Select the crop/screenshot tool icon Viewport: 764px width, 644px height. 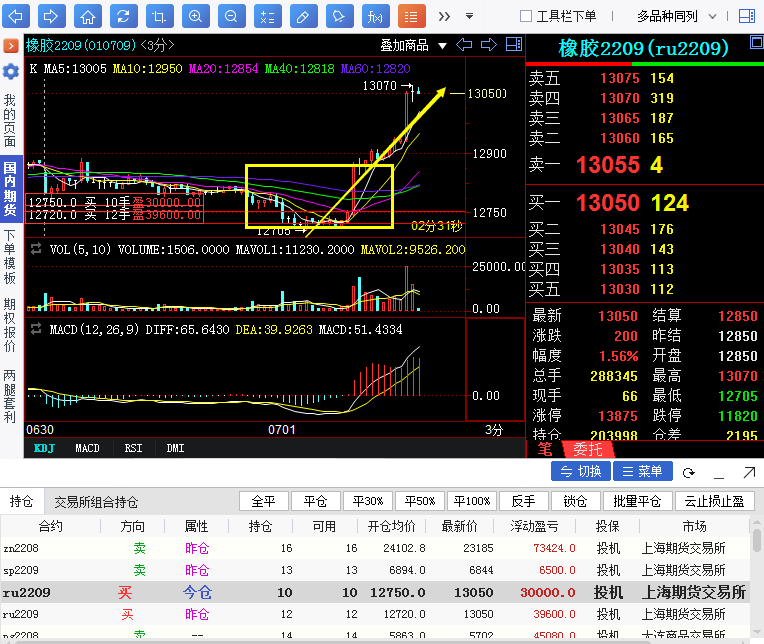click(x=158, y=16)
